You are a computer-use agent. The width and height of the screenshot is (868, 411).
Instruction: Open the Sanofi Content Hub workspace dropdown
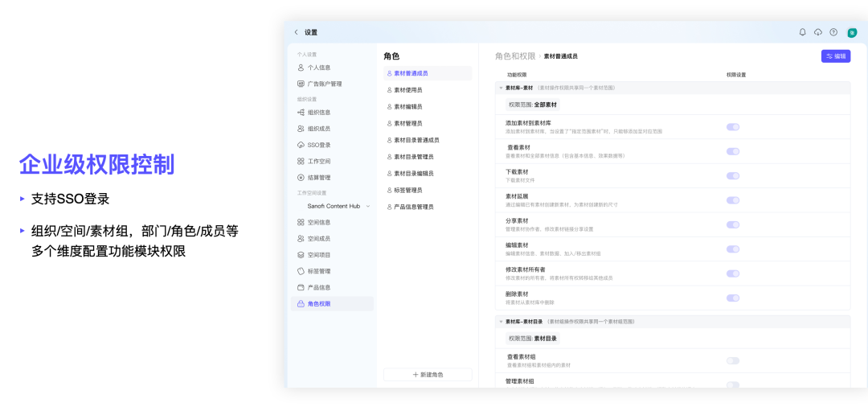[368, 206]
